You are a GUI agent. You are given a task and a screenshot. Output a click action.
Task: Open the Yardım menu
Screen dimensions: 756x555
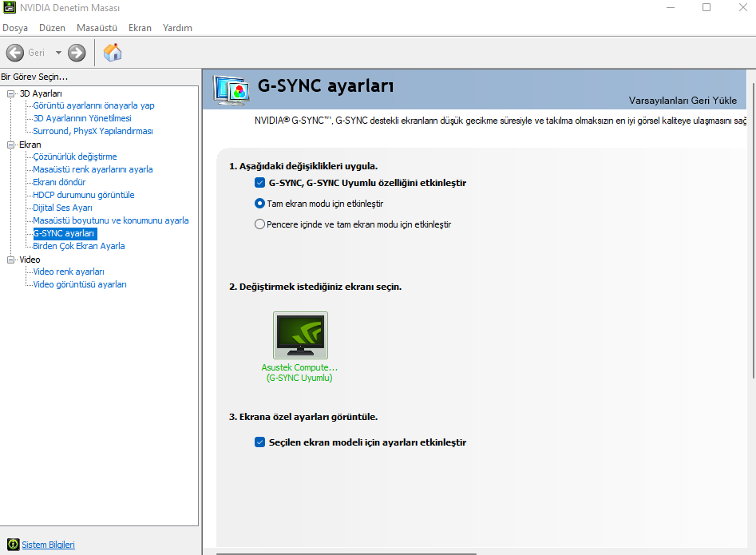click(x=177, y=28)
